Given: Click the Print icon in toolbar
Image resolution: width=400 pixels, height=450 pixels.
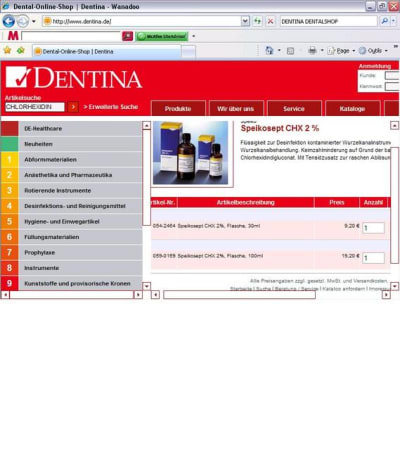Looking at the screenshot, I should [x=312, y=51].
